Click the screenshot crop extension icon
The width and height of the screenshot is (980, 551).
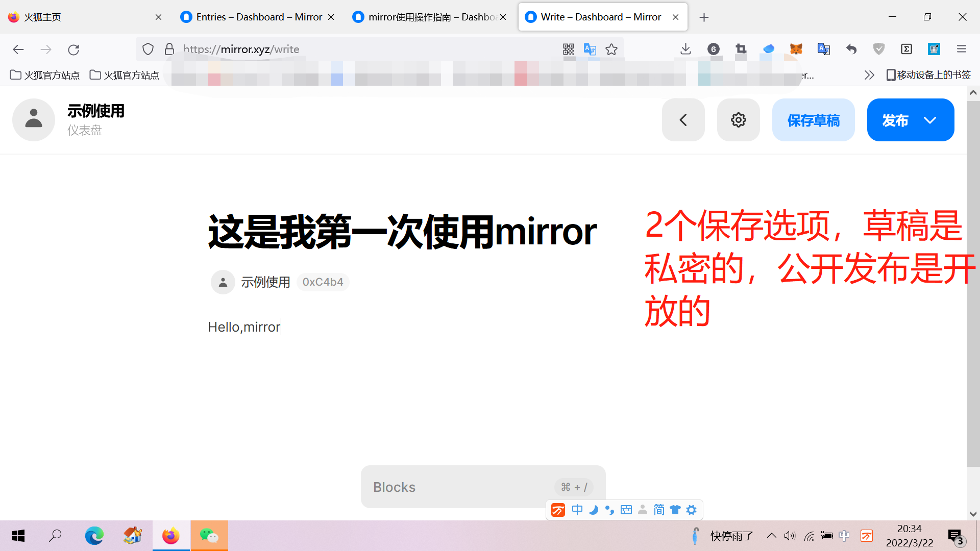click(x=741, y=49)
